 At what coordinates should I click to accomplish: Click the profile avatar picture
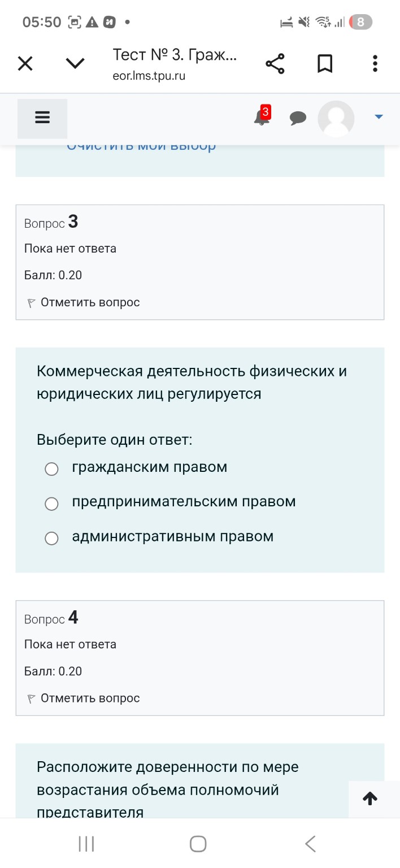[x=336, y=119]
